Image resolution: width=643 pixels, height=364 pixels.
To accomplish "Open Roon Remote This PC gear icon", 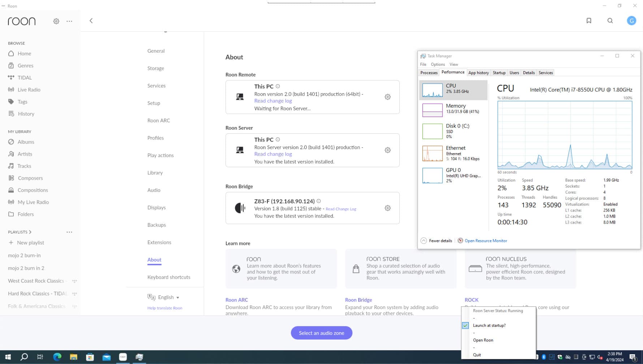I will coord(387,97).
